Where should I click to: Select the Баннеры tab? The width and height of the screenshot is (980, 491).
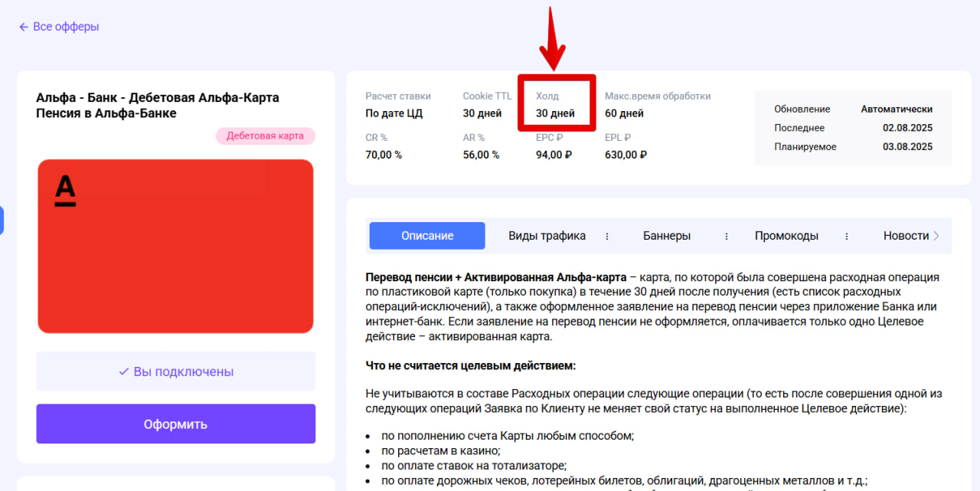[667, 236]
